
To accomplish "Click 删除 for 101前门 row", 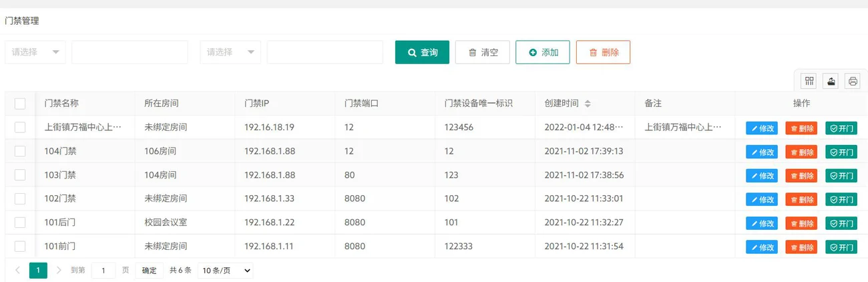I will click(801, 247).
